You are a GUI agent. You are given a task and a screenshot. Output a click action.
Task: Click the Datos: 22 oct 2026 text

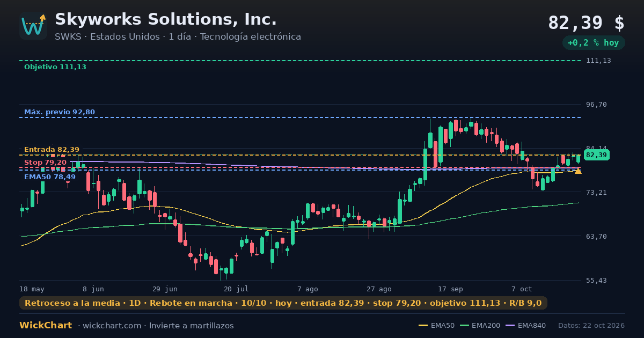(x=591, y=326)
